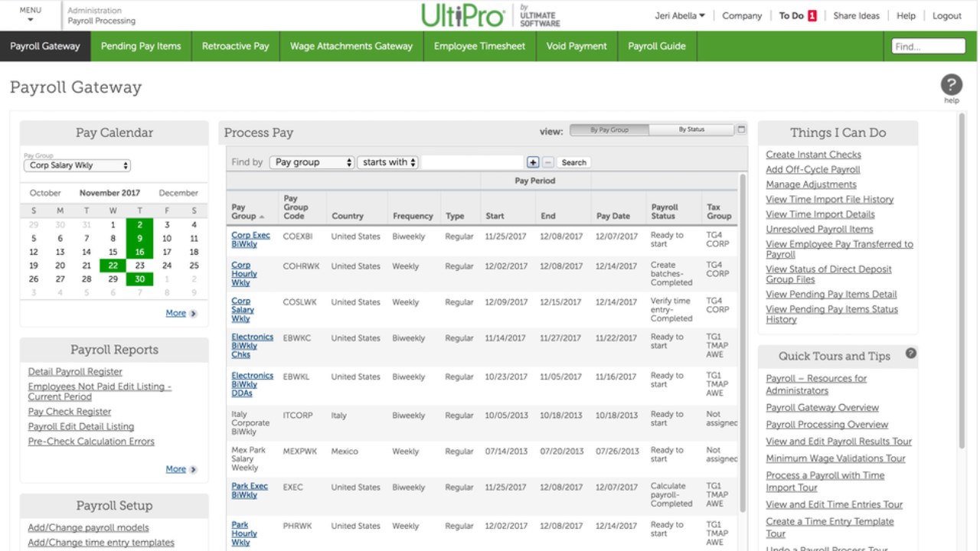Open the Pending Pay Items tab
Image resolution: width=980 pixels, height=551 pixels.
point(141,46)
